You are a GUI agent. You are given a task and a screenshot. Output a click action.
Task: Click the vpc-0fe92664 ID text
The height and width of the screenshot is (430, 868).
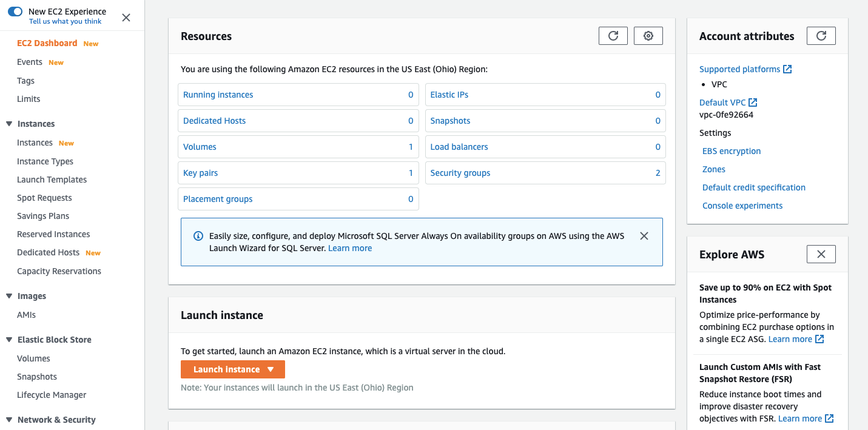(x=726, y=115)
